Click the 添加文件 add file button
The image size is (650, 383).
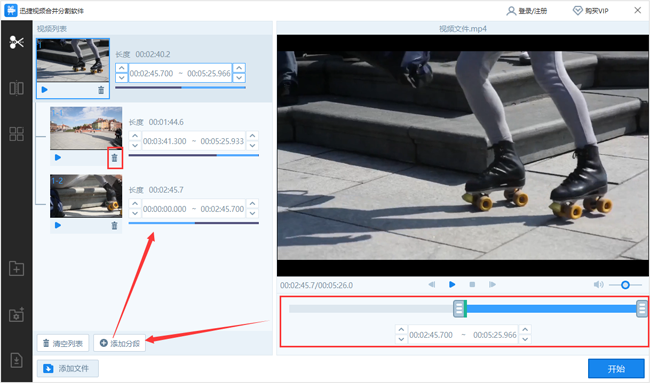(x=68, y=368)
